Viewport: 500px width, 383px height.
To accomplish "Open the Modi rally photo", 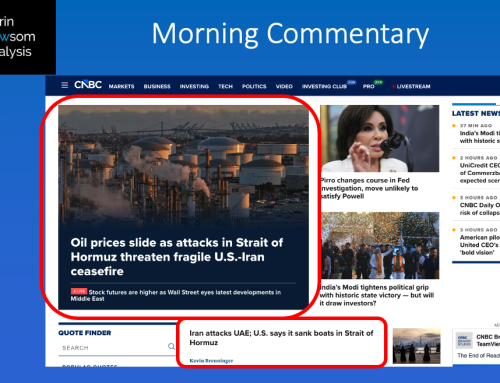I will click(x=379, y=245).
